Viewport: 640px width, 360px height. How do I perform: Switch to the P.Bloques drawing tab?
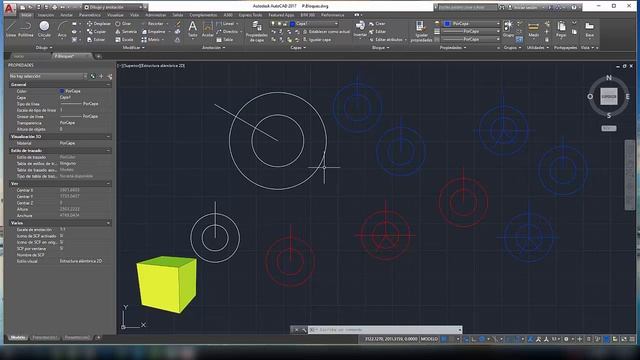(64, 56)
